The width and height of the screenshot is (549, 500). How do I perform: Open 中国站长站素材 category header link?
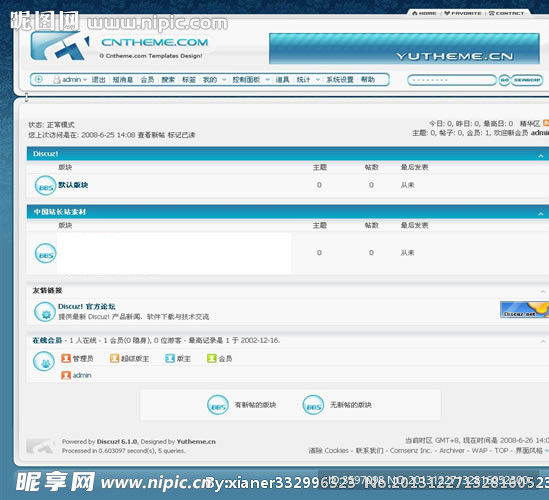60,212
